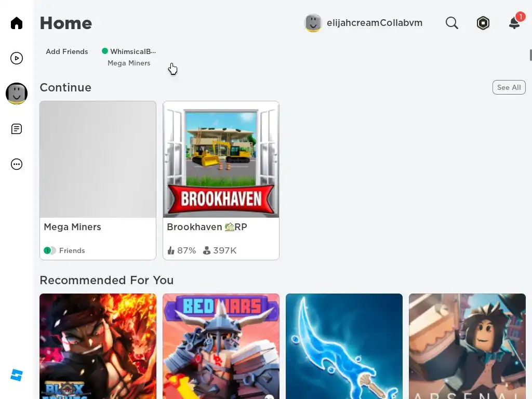The height and width of the screenshot is (399, 532).
Task: Open the notifications bell icon
Action: tap(515, 23)
